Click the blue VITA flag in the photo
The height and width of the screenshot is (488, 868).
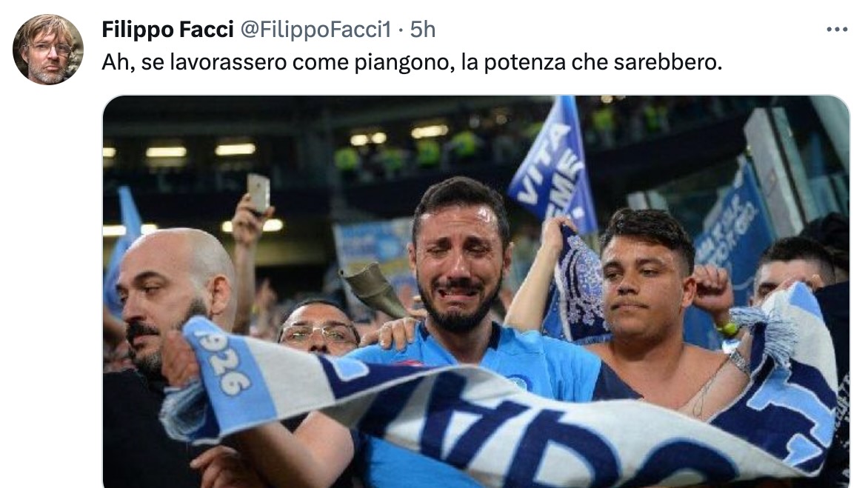click(553, 166)
